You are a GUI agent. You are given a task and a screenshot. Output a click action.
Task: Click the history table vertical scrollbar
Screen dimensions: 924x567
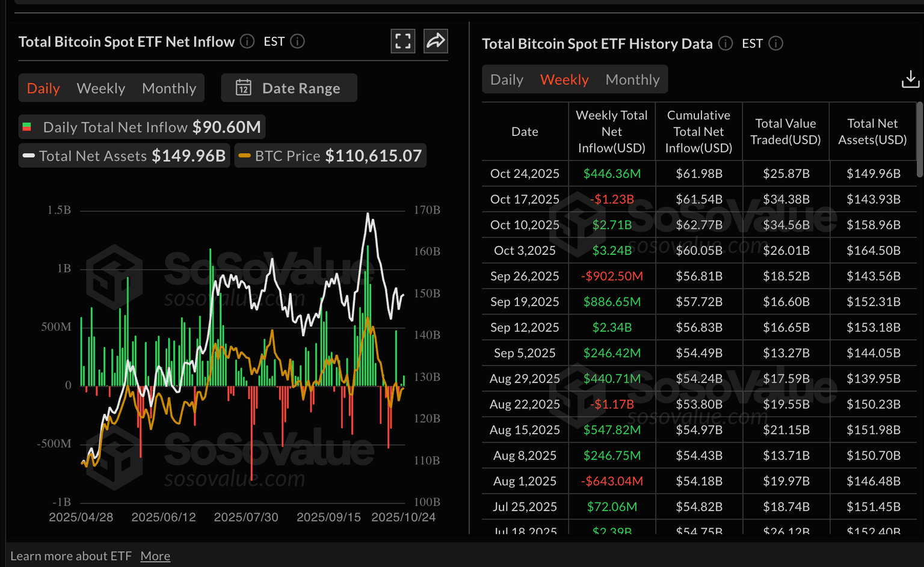pos(919,140)
